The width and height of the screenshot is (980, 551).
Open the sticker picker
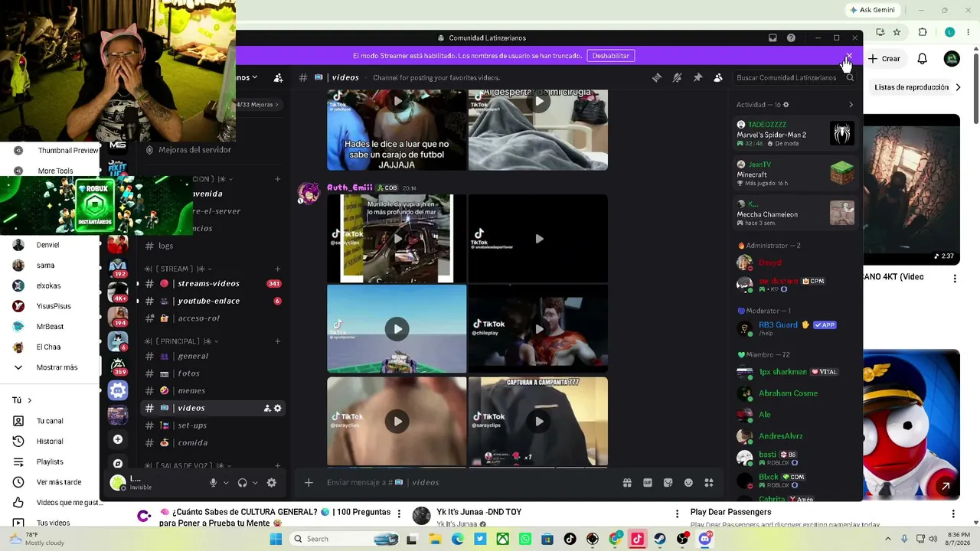(668, 482)
